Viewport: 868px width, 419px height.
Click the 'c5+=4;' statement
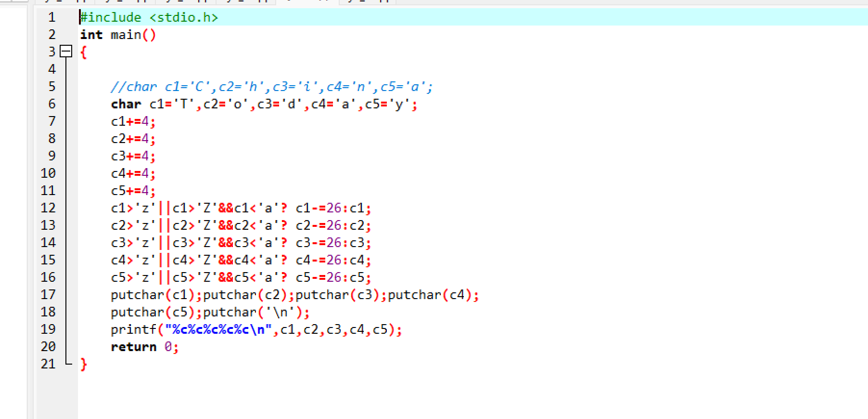pyautogui.click(x=133, y=191)
